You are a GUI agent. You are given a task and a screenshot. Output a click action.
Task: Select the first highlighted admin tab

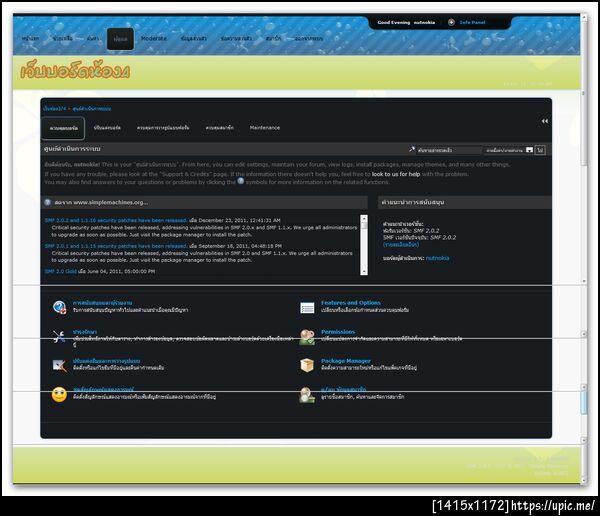click(64, 128)
